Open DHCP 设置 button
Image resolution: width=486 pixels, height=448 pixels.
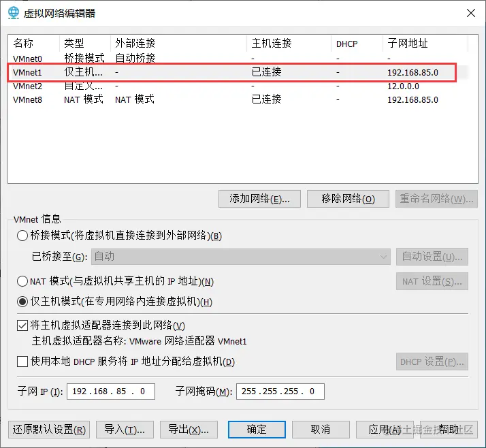(432, 362)
